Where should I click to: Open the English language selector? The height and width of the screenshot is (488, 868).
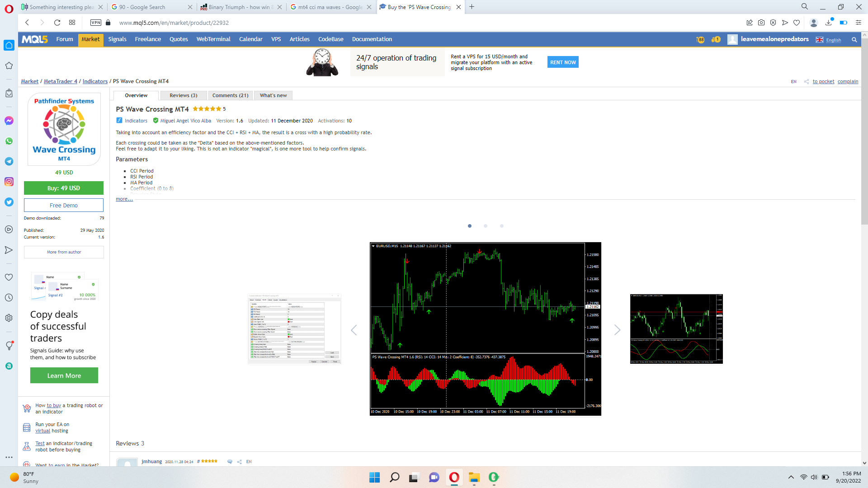(833, 40)
